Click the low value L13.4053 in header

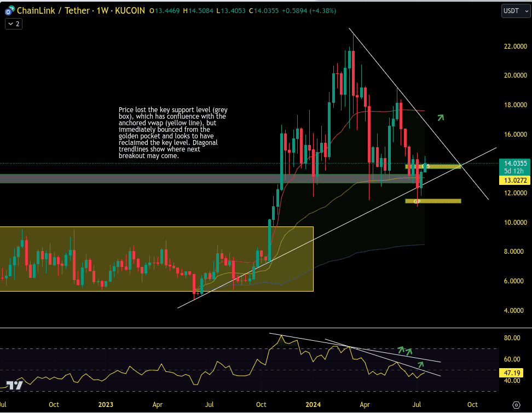click(x=231, y=11)
